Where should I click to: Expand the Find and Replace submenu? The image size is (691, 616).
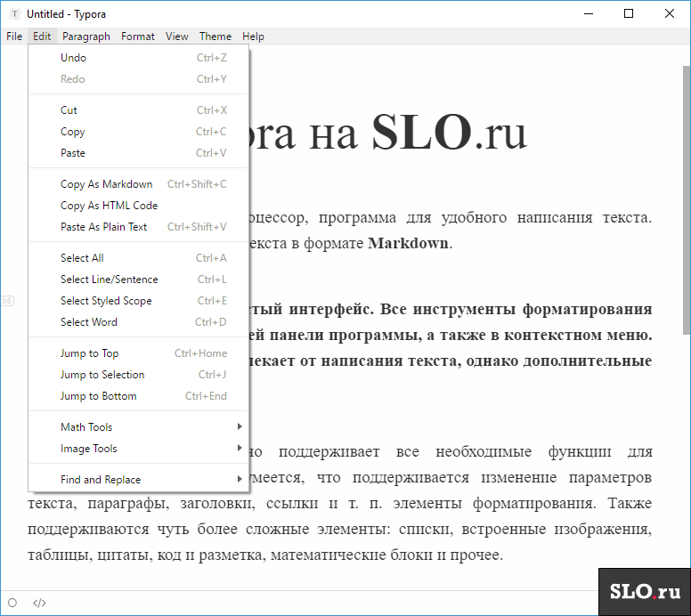tap(139, 480)
